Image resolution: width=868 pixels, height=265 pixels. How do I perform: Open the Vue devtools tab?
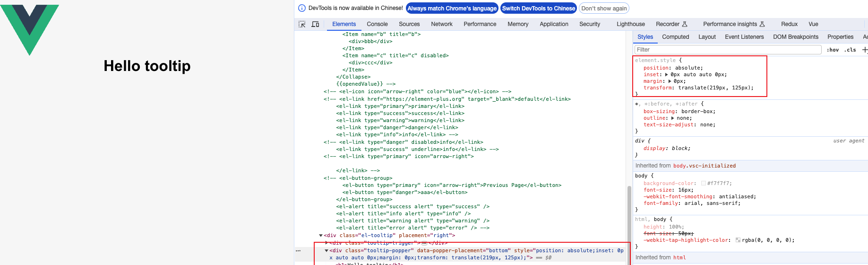click(813, 24)
